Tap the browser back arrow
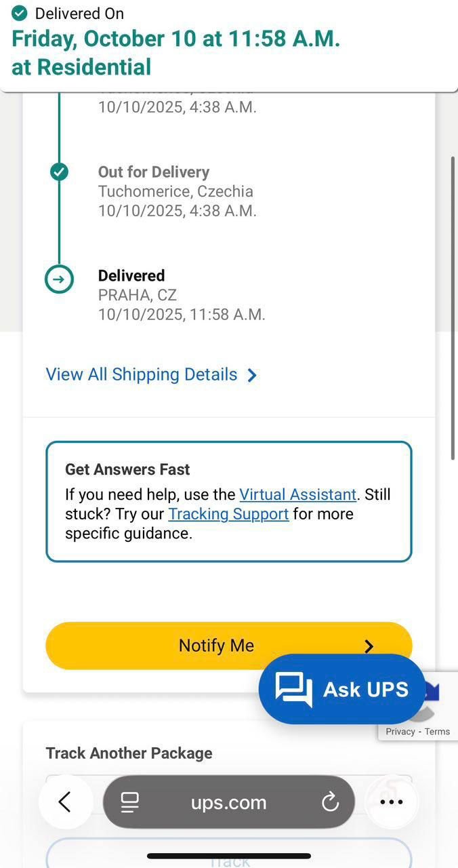Viewport: 458px width, 868px height. click(x=64, y=802)
